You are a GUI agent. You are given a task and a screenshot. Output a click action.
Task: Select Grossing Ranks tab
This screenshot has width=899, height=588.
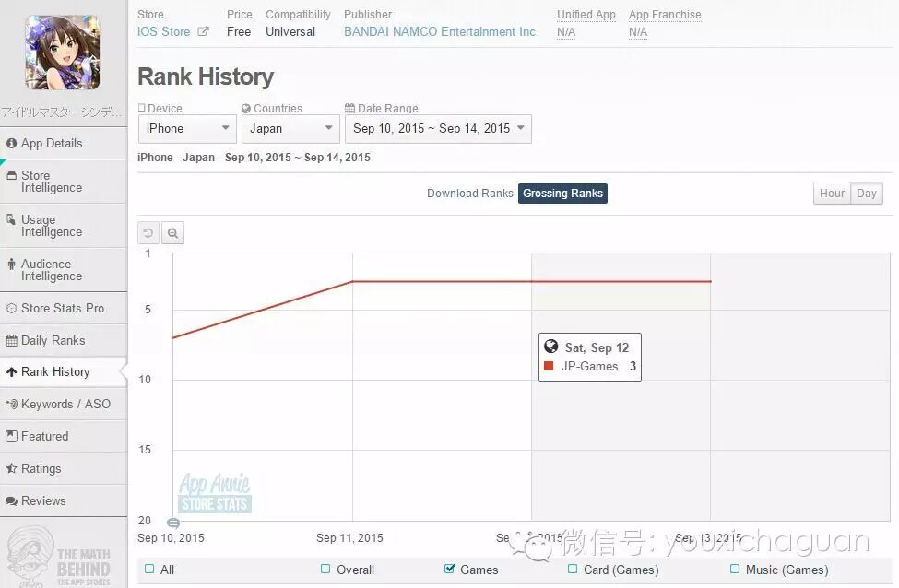pos(562,194)
